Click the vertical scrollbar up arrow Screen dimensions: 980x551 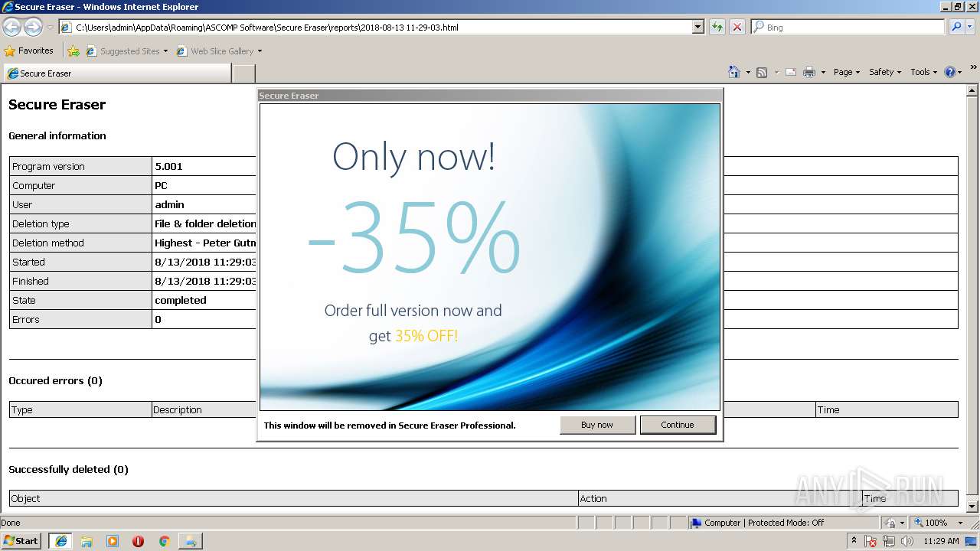point(973,90)
